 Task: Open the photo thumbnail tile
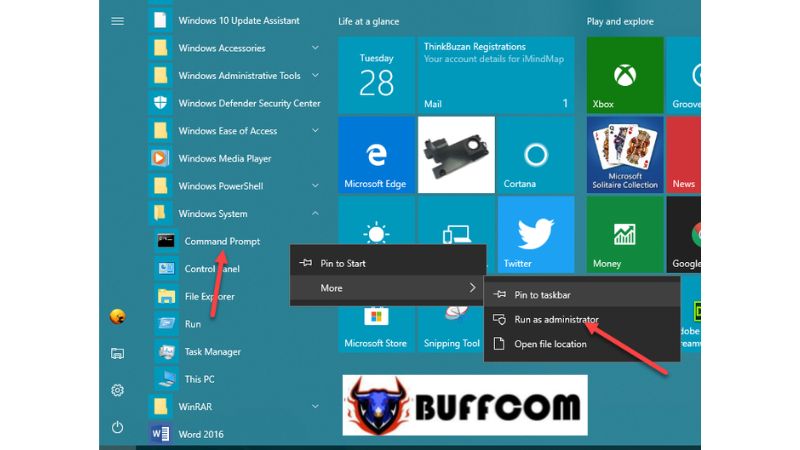click(456, 155)
